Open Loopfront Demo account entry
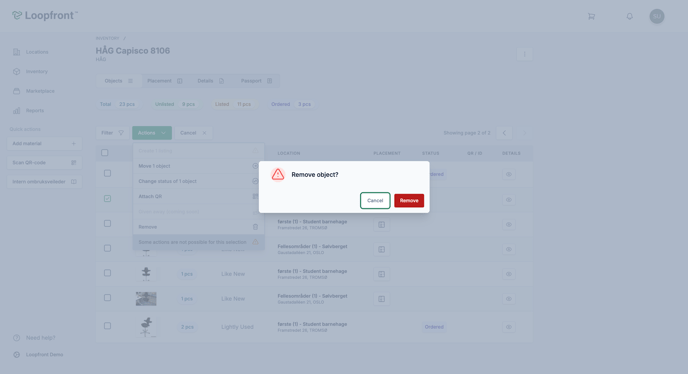The width and height of the screenshot is (688, 374). pyautogui.click(x=38, y=354)
